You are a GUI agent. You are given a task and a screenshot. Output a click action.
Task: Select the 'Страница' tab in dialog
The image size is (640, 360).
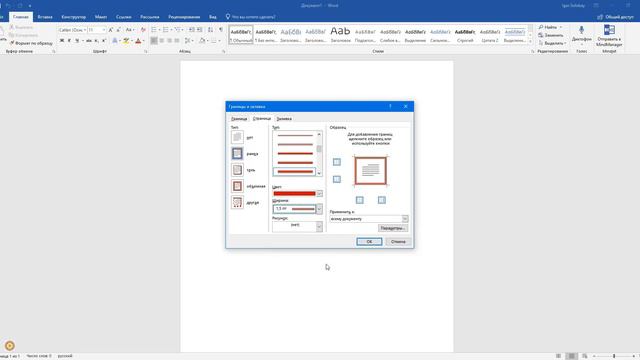pos(262,118)
